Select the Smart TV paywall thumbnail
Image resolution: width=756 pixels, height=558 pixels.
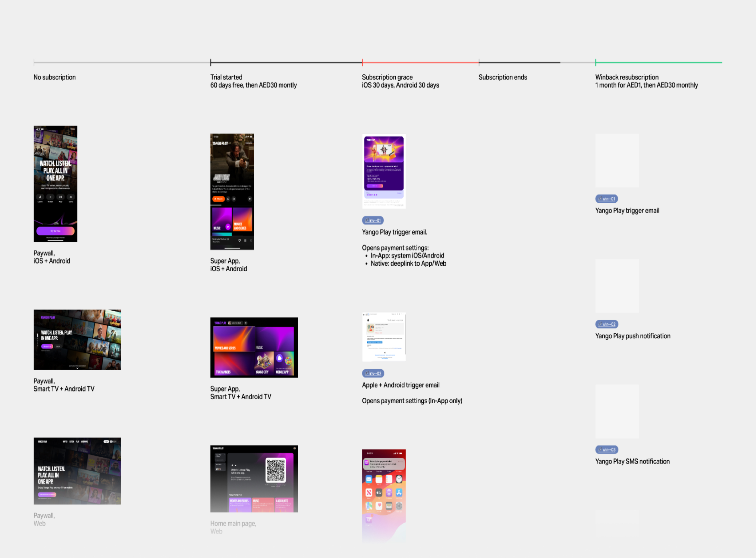point(77,339)
